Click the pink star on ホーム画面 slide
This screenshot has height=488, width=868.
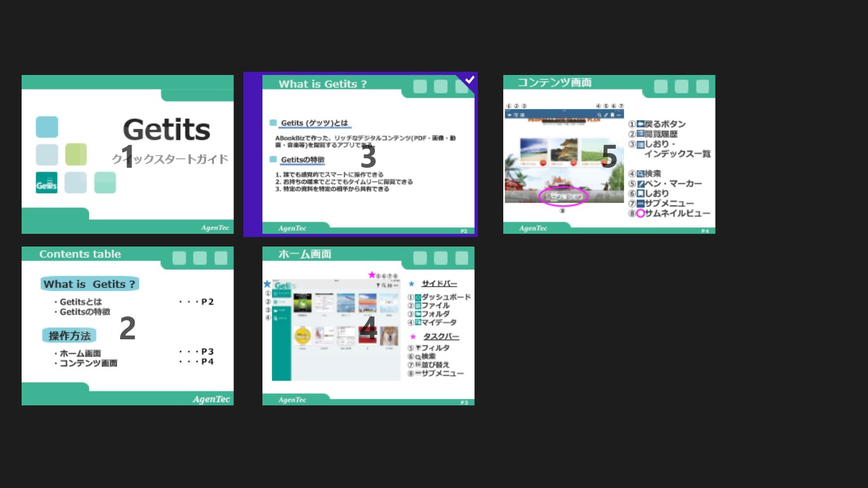coord(372,274)
